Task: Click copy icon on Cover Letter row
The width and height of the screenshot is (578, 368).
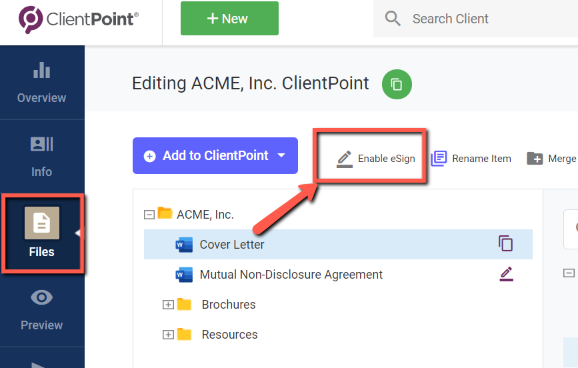Action: click(x=506, y=243)
